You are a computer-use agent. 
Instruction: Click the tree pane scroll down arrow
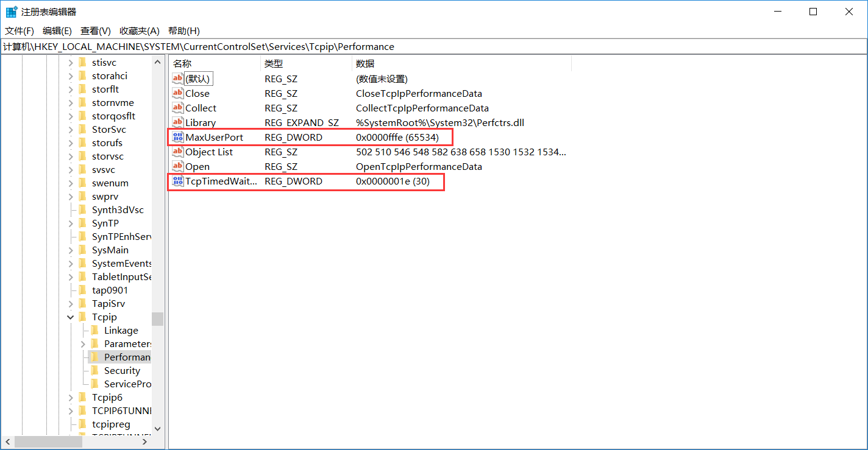158,429
